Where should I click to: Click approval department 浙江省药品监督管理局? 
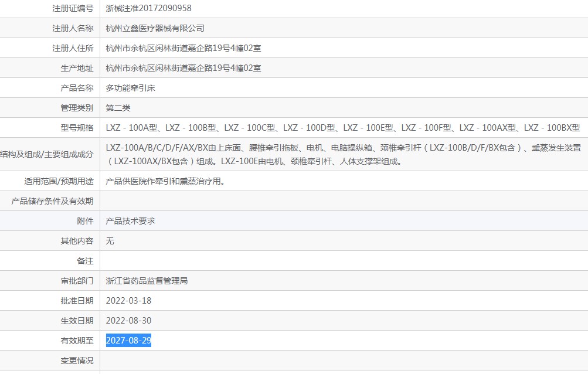[147, 281]
